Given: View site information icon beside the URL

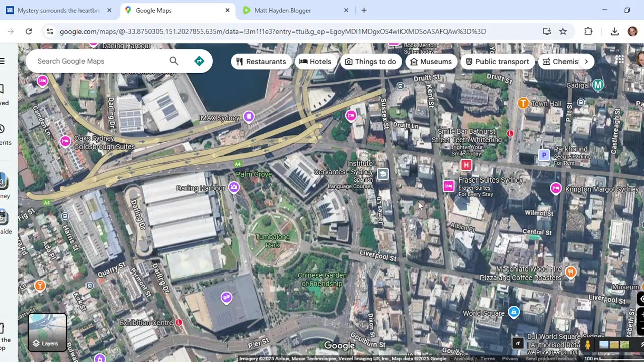Looking at the screenshot, I should (x=50, y=31).
